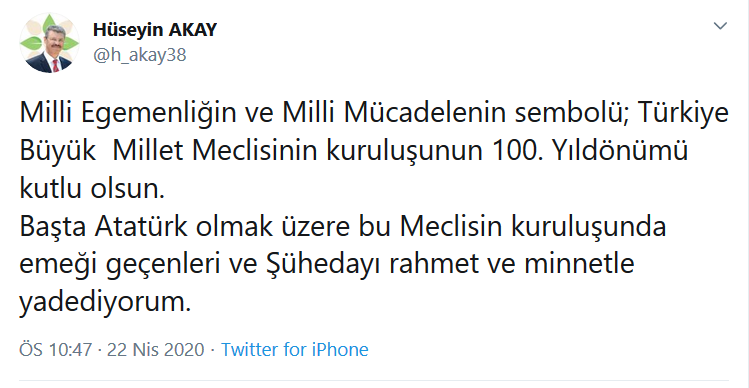Click yadediyorum at the tweet's end
The height and width of the screenshot is (388, 749).
(105, 302)
